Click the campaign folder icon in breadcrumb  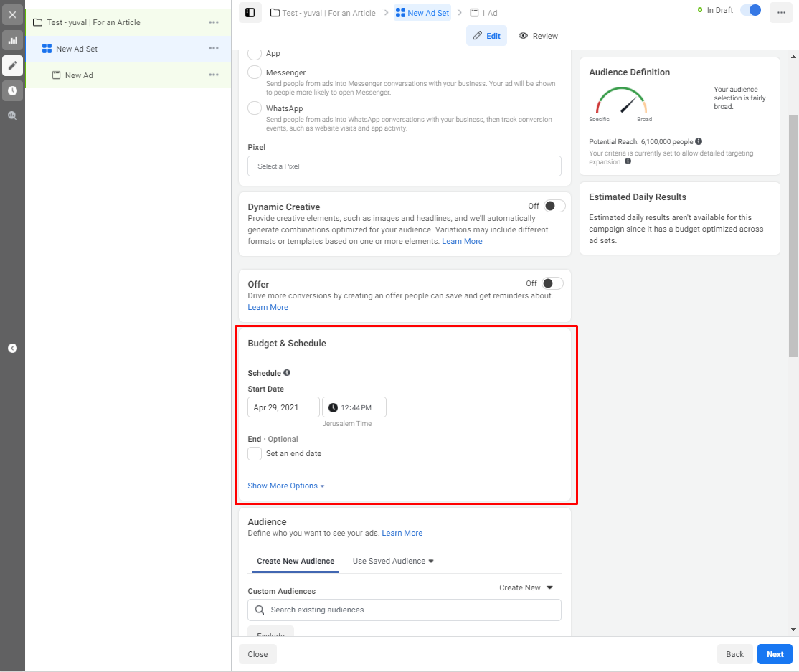[275, 13]
